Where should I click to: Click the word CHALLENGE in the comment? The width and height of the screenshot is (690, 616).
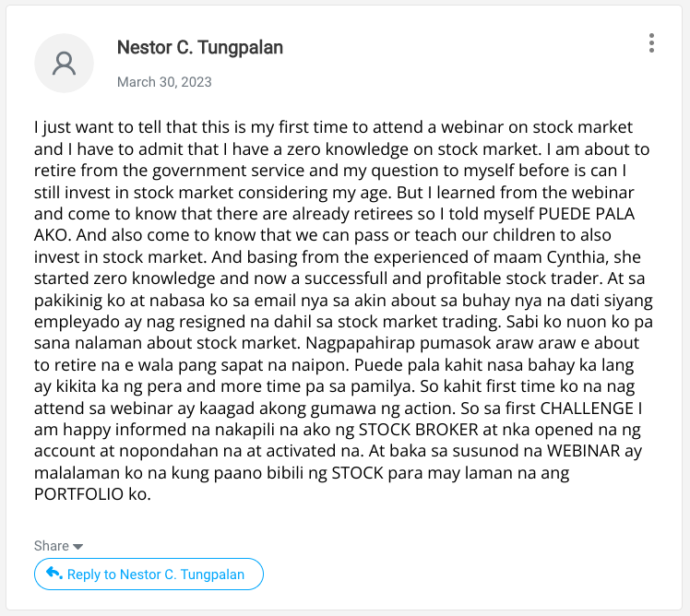587,409
